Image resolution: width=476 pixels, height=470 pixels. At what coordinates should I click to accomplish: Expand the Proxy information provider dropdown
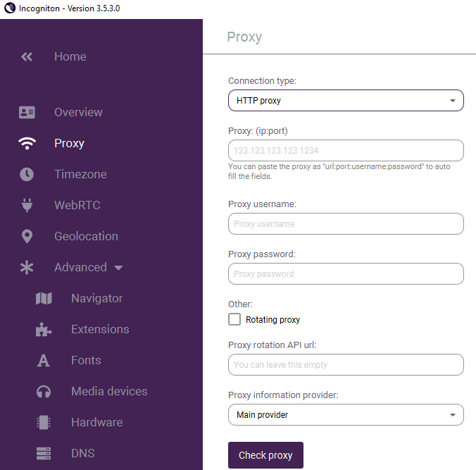coord(346,415)
